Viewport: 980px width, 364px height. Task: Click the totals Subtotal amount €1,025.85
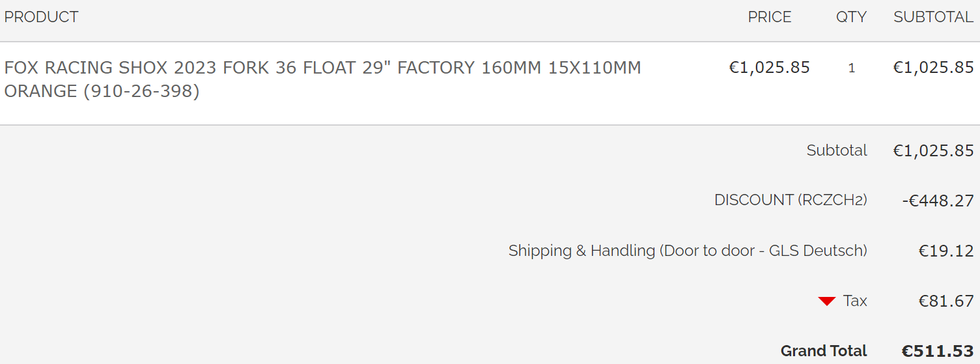tap(933, 151)
